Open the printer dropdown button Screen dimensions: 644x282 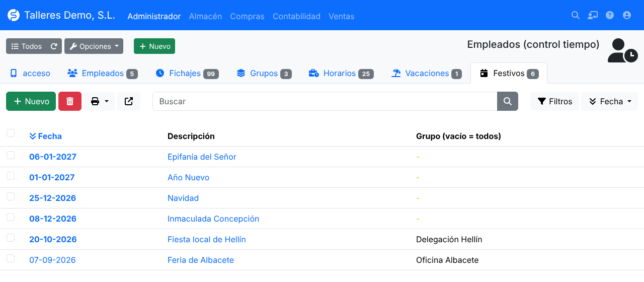[x=100, y=101]
